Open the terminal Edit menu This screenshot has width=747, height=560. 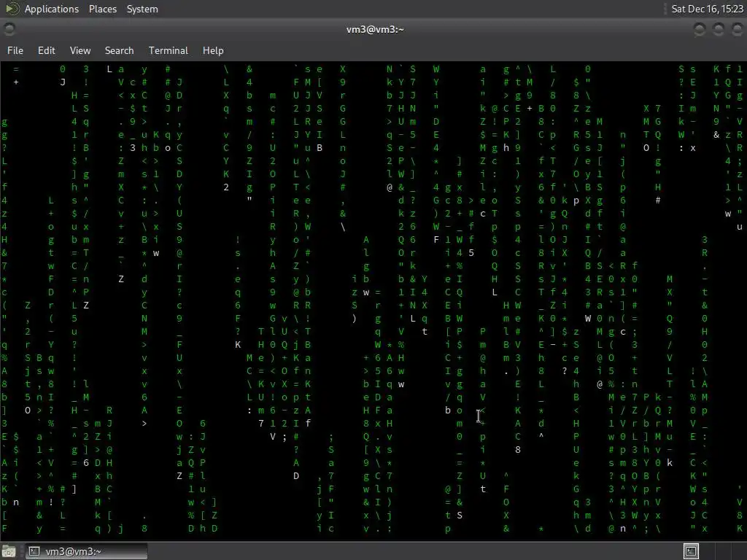pyautogui.click(x=46, y=50)
